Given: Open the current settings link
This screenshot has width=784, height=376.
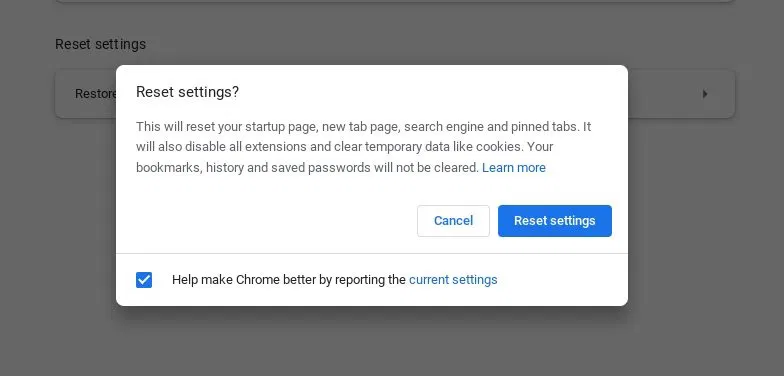Looking at the screenshot, I should 453,280.
